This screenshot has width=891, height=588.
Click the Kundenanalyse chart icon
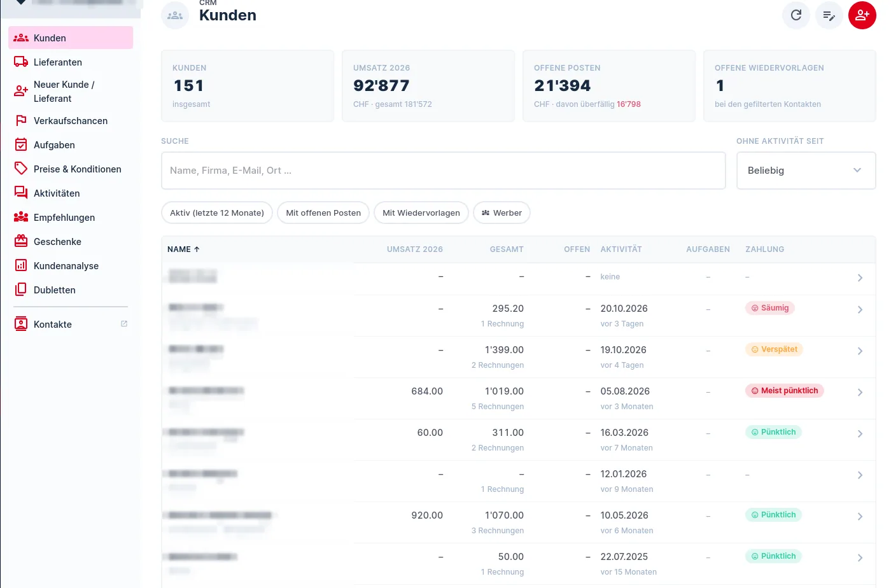pos(21,265)
